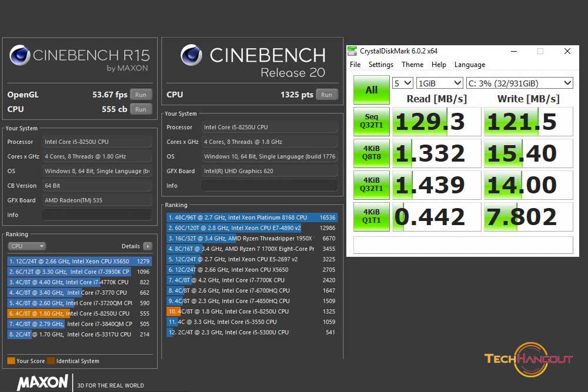Click the 4KiB Q1T1 write result 7.802
588x392 pixels.
click(529, 217)
